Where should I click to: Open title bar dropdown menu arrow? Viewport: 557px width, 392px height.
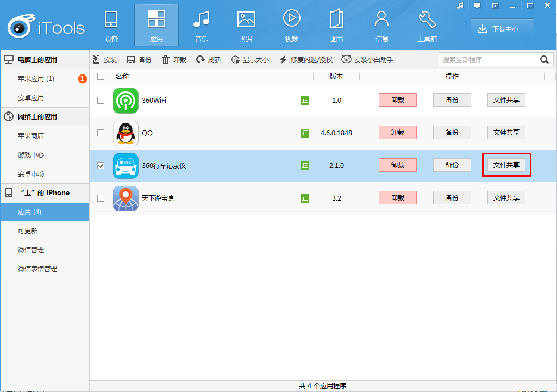495,5
